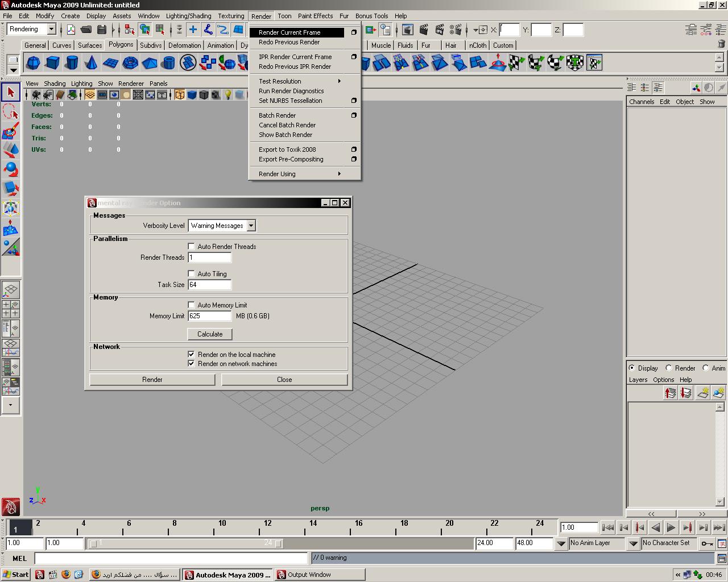Viewport: 728px width, 582px height.
Task: Click the Open scene folder icon
Action: pyautogui.click(x=86, y=30)
